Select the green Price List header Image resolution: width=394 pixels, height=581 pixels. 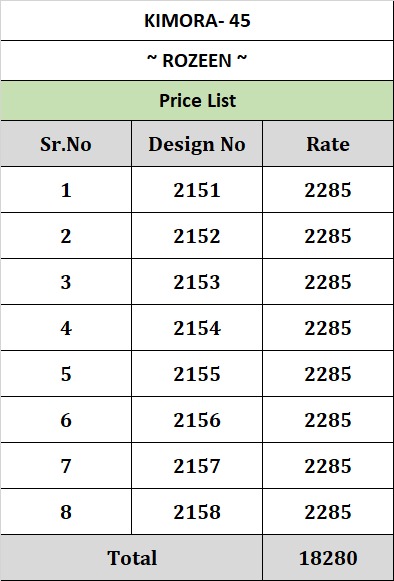coord(197,100)
